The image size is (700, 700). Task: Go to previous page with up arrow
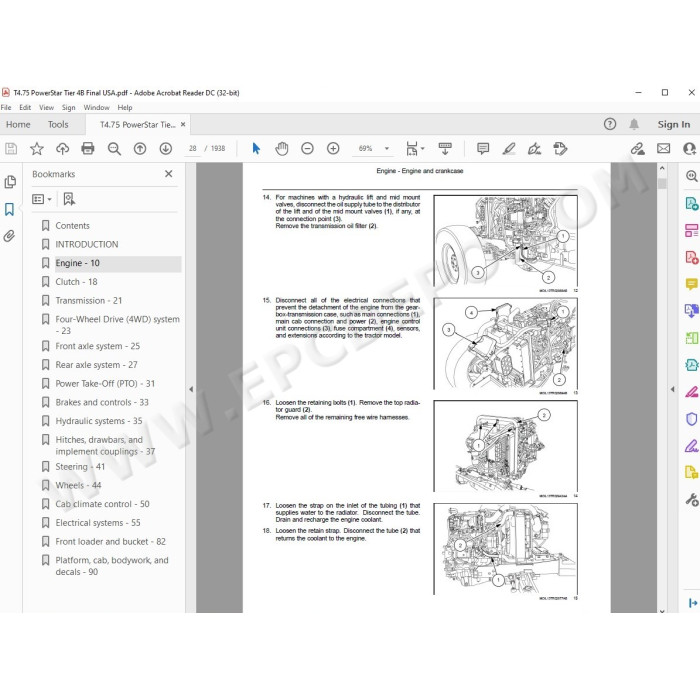tap(140, 149)
